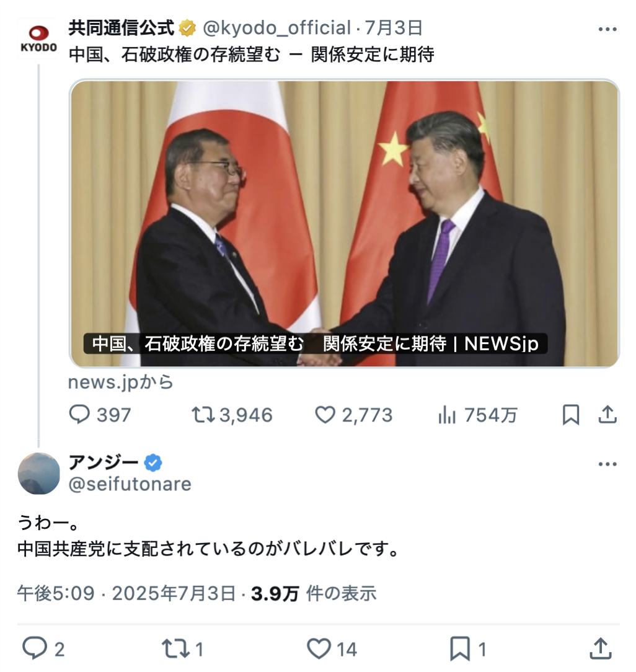Share アンジー's post via share icon

601,648
